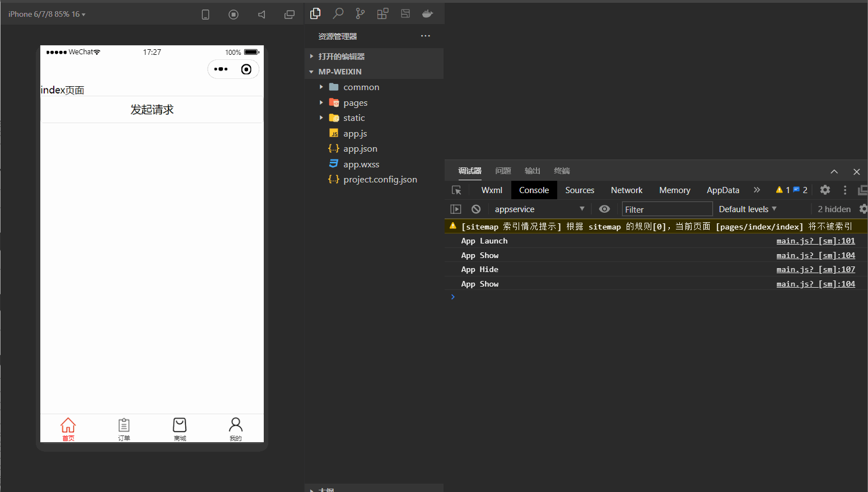Click the console input prompt

click(655, 297)
